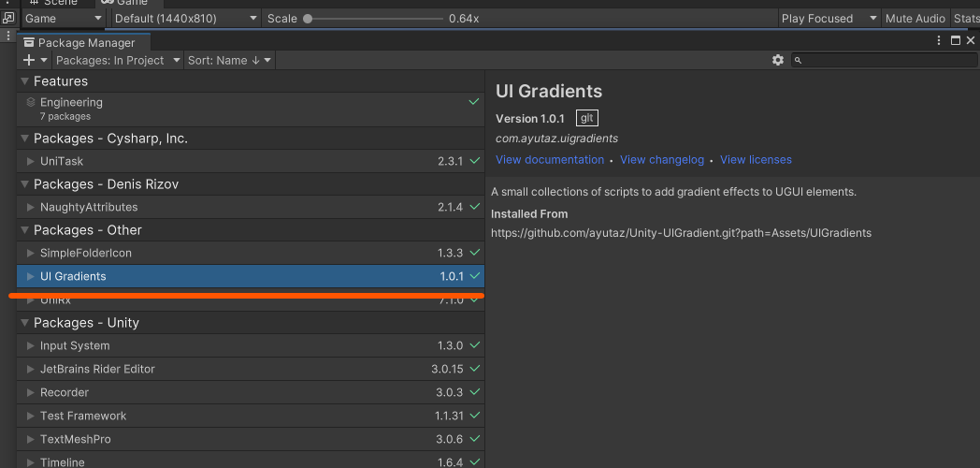Click the search magnifier icon
The image size is (980, 468).
(x=799, y=61)
